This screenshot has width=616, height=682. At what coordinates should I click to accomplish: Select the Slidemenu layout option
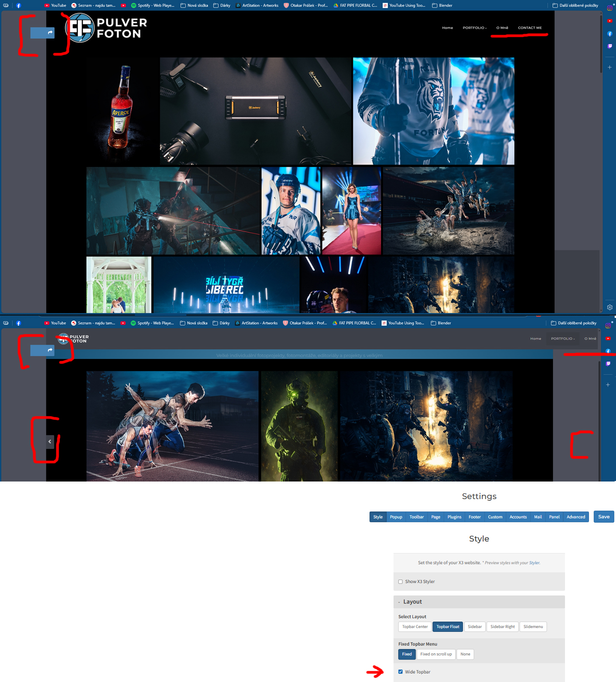point(533,627)
